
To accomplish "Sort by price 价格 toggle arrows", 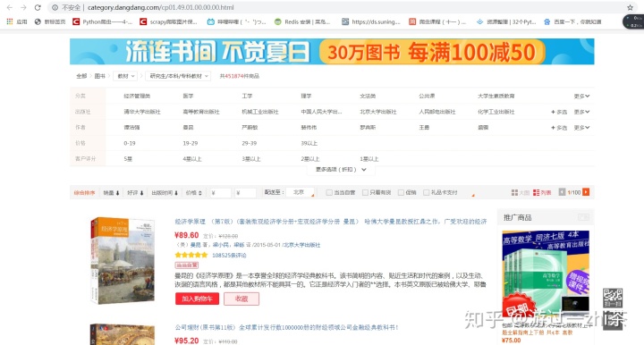I will pyautogui.click(x=193, y=192).
